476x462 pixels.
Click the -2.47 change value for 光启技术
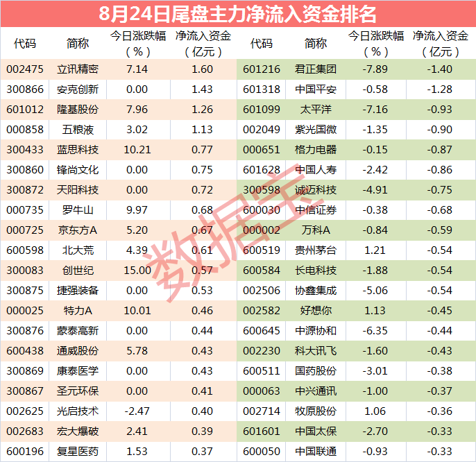[137, 411]
